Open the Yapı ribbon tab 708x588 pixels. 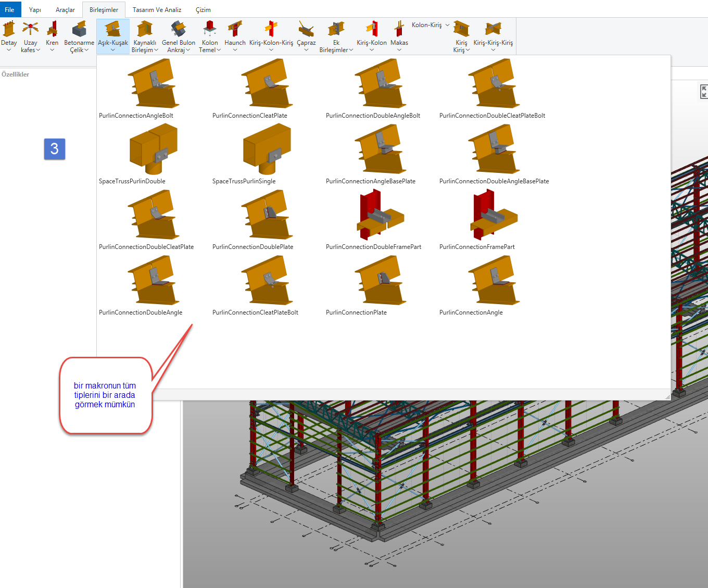click(x=35, y=10)
